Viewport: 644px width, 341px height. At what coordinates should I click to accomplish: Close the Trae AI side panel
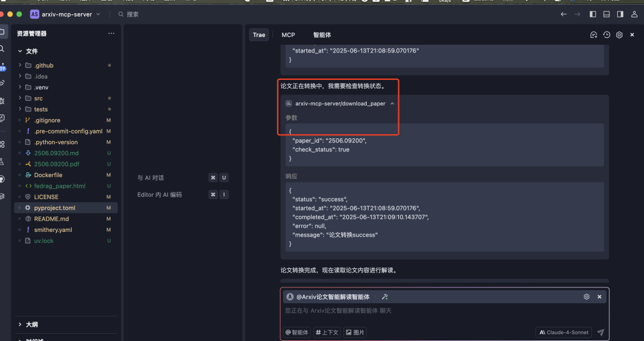tap(632, 35)
